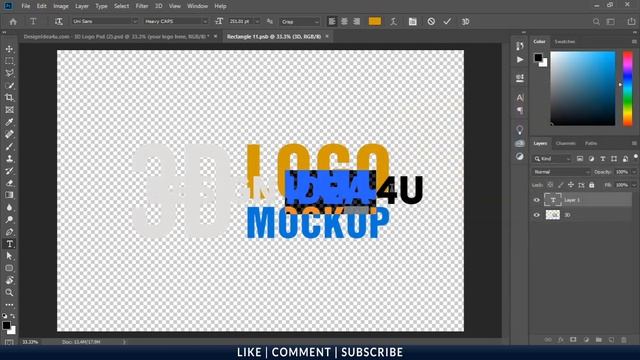Click the Home icon in options bar
The width and height of the screenshot is (640, 360).
[x=13, y=22]
